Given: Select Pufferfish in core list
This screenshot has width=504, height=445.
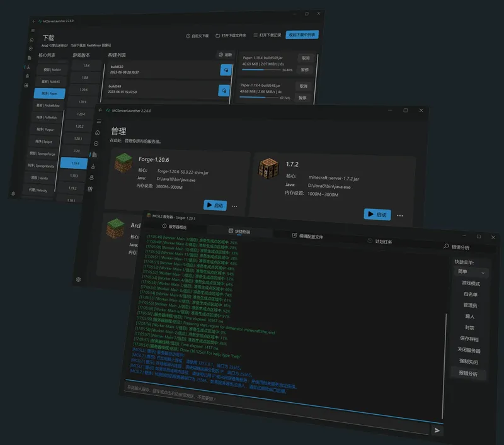Looking at the screenshot, I should [47, 117].
